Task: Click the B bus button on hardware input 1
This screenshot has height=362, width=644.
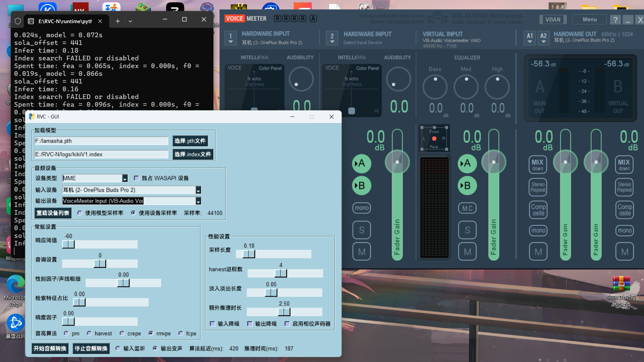Action: (361, 186)
